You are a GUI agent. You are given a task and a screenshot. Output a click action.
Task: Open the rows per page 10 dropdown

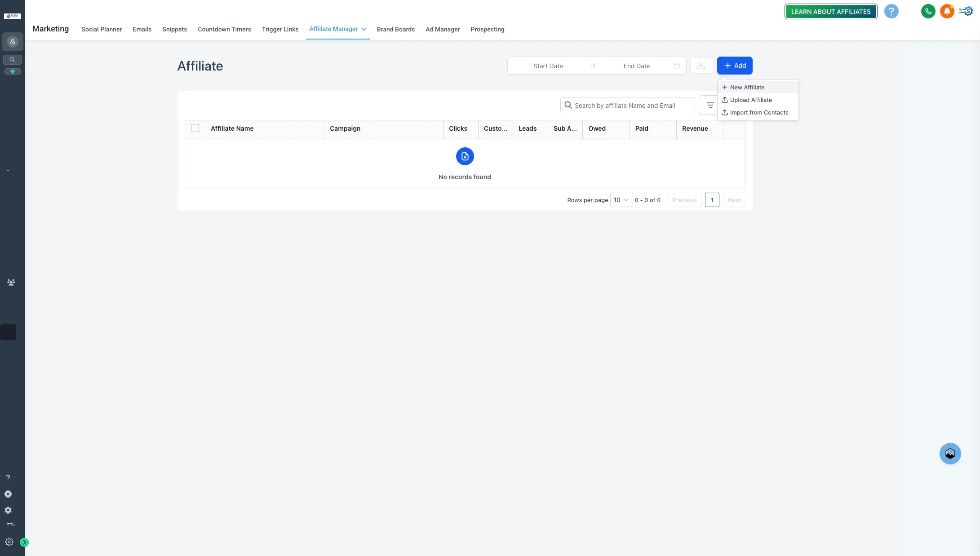tap(621, 200)
